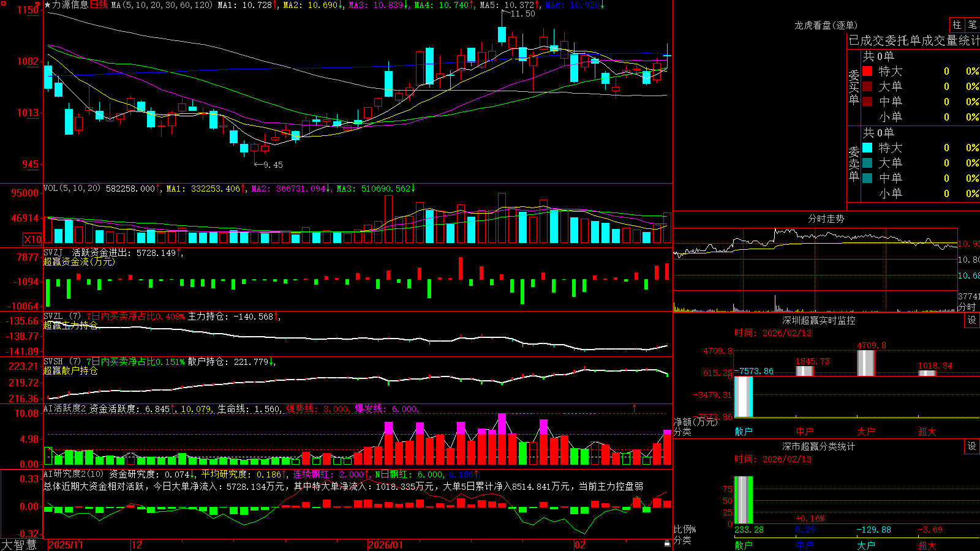Jump to 2026/01 on the time axis
This screenshot has width=980, height=551.
(x=386, y=545)
